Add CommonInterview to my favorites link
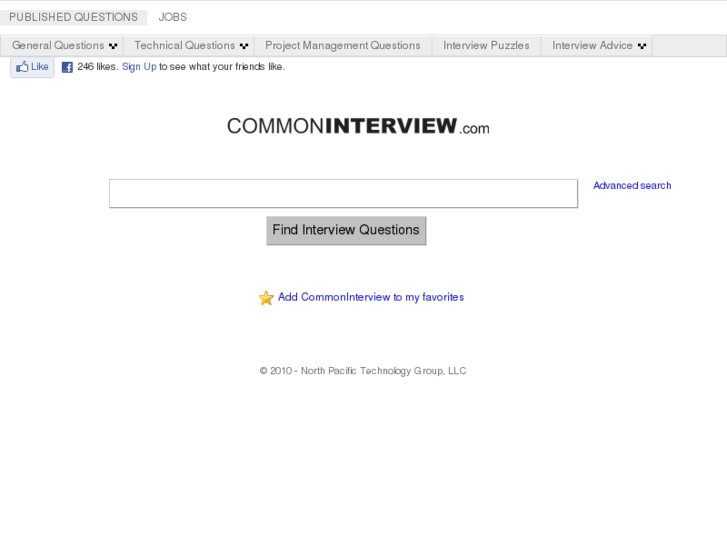Image resolution: width=727 pixels, height=545 pixels. point(371,297)
